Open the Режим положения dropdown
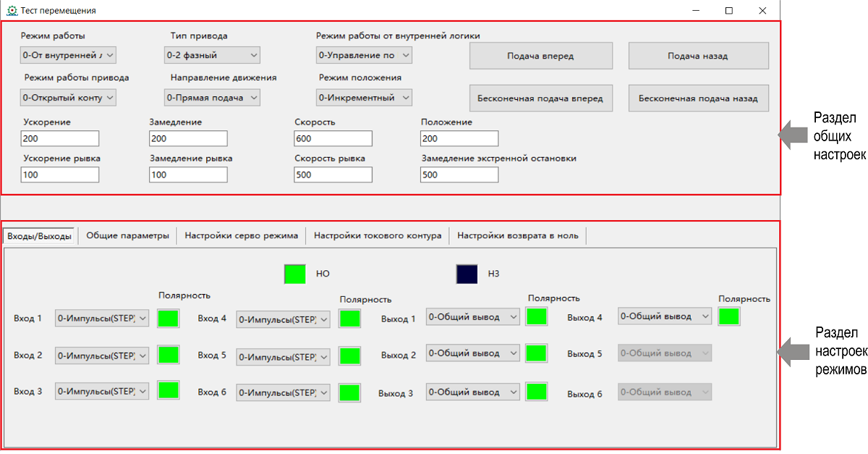Viewport: 868px width, 454px height. (x=364, y=97)
